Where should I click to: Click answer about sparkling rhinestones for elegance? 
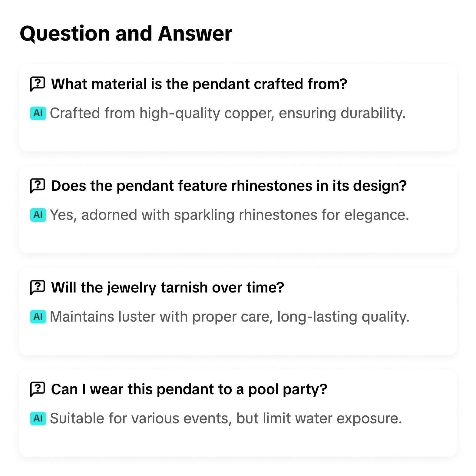(229, 215)
